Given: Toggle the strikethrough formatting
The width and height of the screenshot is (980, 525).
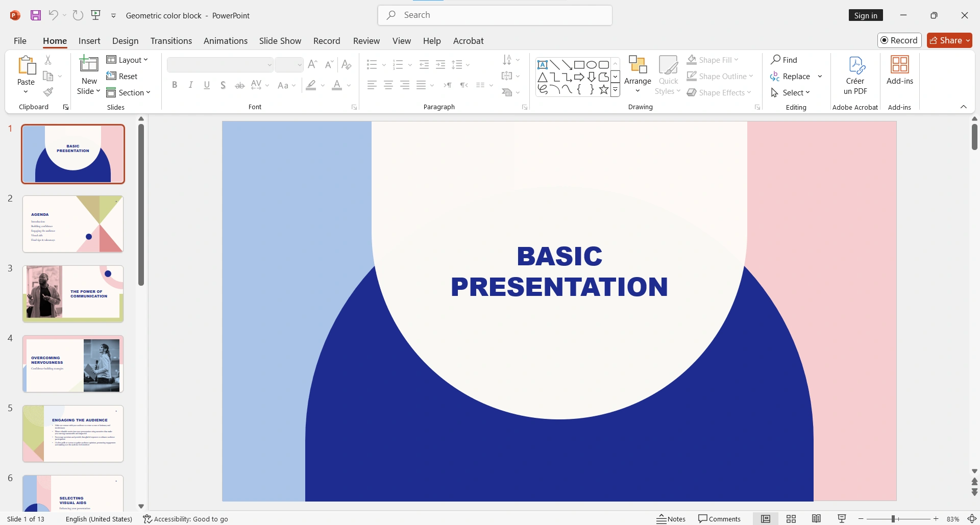Looking at the screenshot, I should [x=239, y=85].
